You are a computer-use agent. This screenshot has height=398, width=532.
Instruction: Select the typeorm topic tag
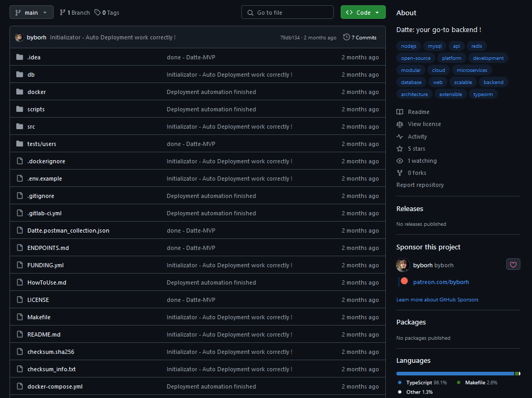[x=483, y=95]
